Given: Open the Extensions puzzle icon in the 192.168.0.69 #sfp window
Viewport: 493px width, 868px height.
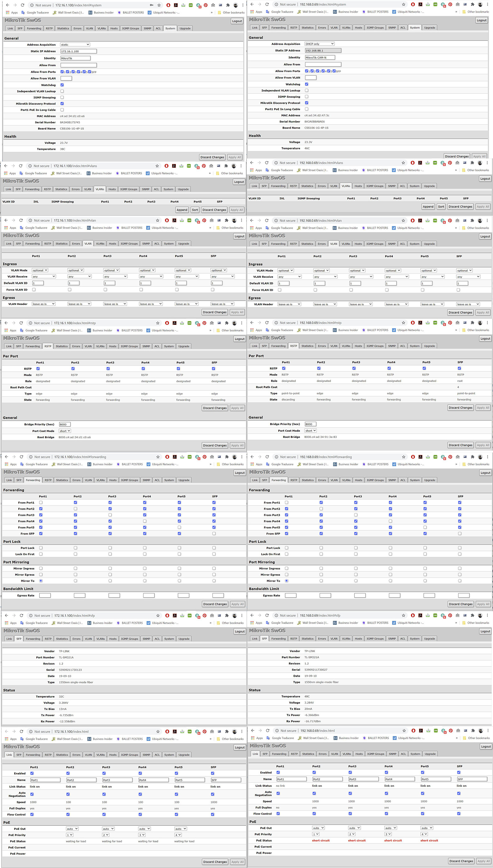Looking at the screenshot, I should (472, 615).
